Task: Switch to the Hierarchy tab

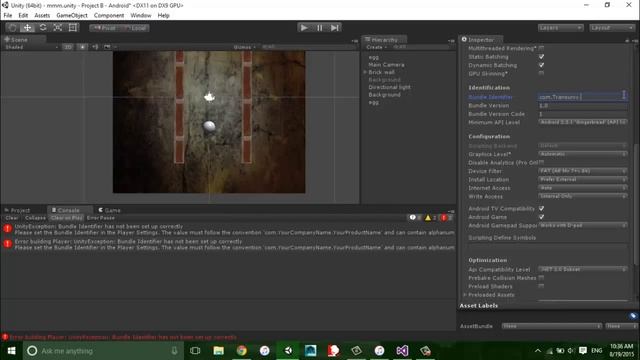Action: point(384,40)
